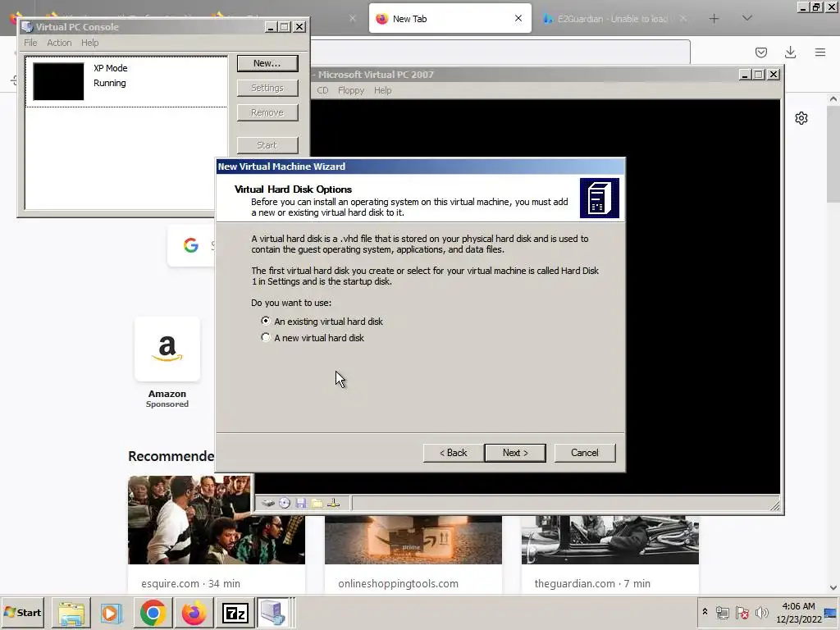Image resolution: width=840 pixels, height=630 pixels.
Task: Open Firefox hamburger application menu
Action: [819, 52]
